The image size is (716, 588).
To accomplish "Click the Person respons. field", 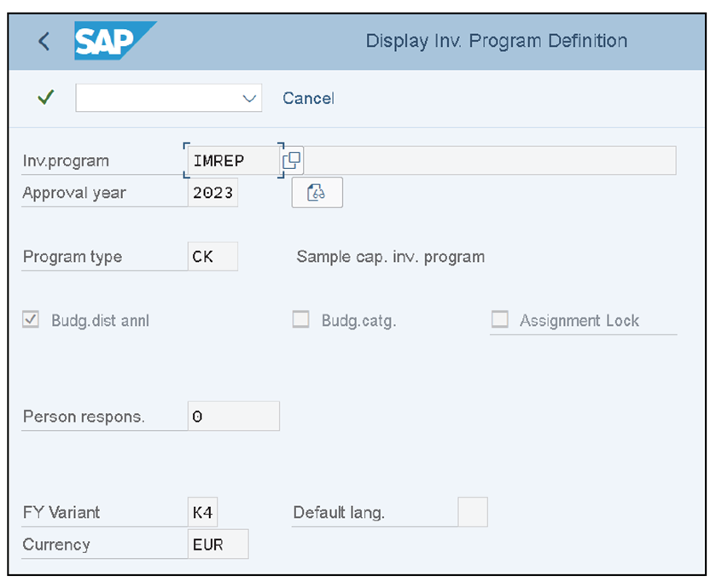I will pyautogui.click(x=232, y=416).
